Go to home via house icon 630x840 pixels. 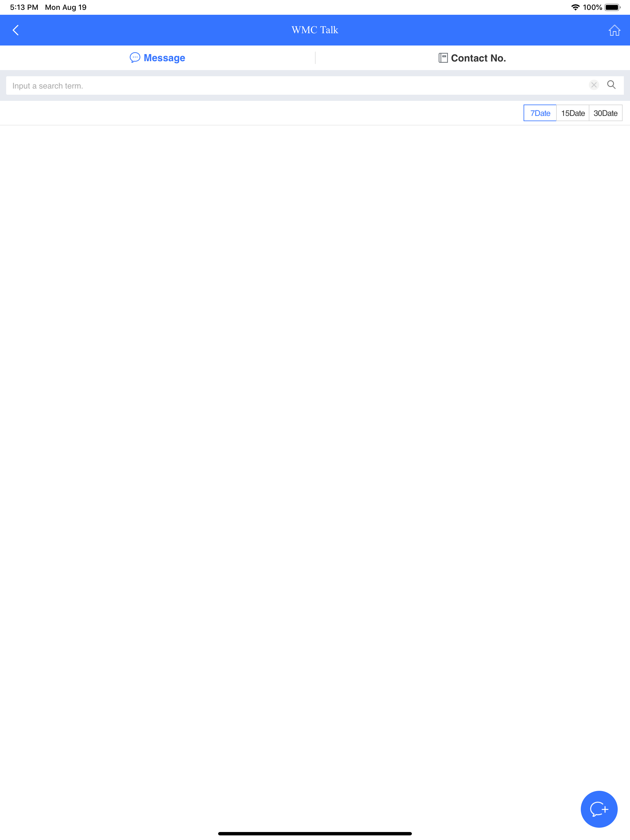point(614,30)
